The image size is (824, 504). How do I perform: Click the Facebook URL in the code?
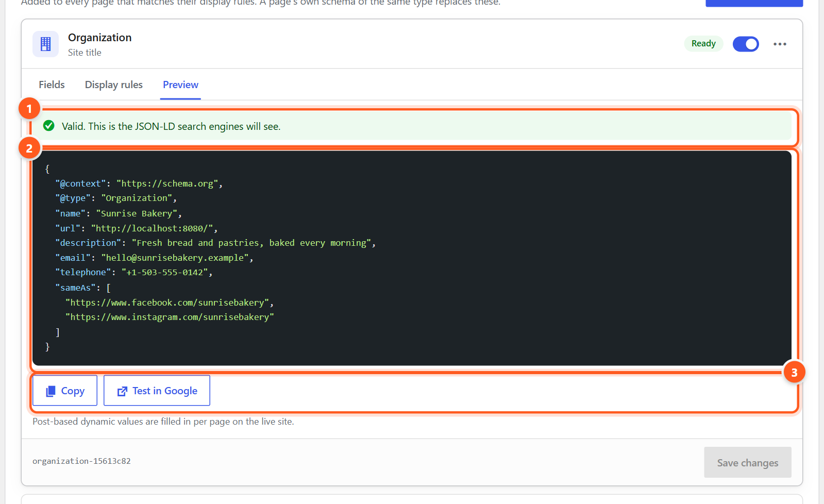(170, 303)
